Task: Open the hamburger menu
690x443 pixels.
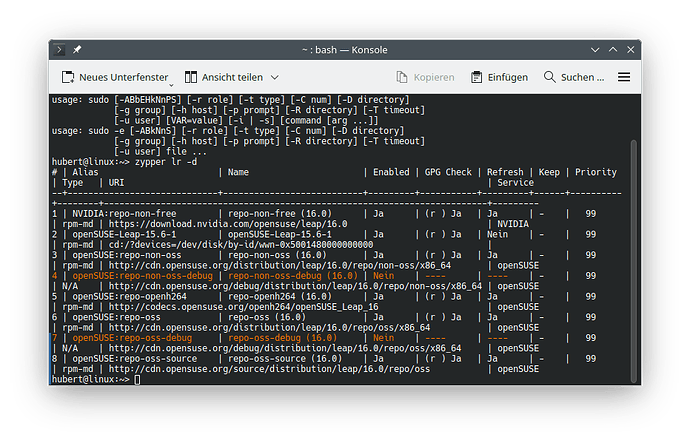Action: (624, 77)
